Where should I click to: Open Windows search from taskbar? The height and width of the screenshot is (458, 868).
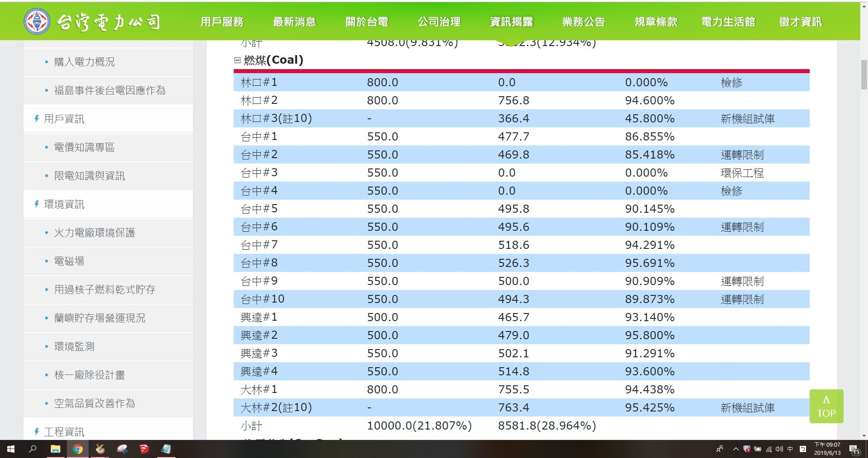[33, 449]
